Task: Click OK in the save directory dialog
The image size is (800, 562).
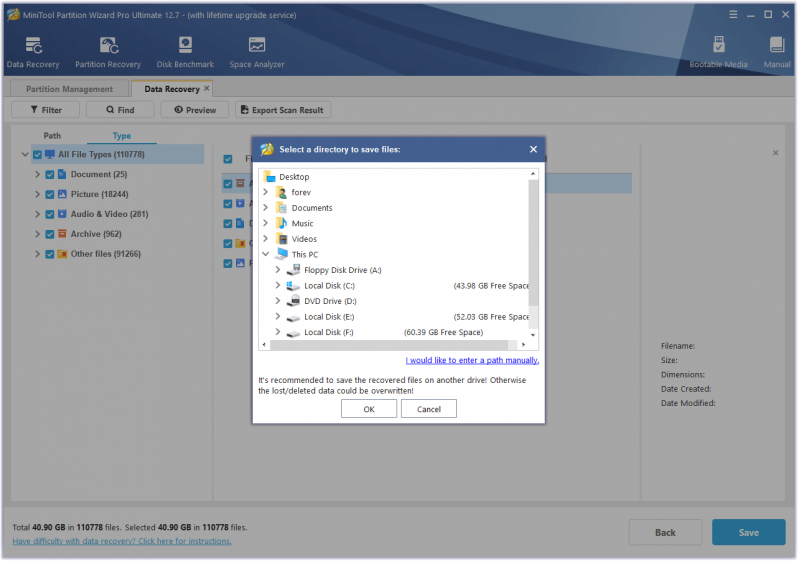Action: [370, 410]
